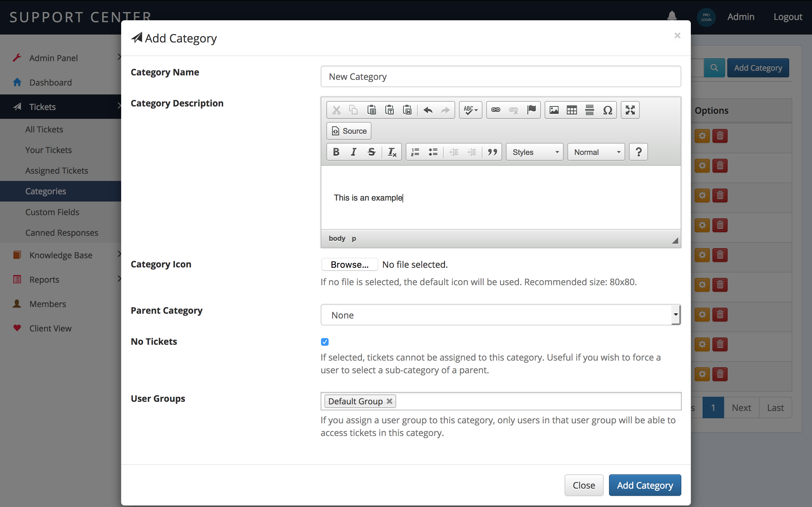Toggle Italic text formatting
Viewport: 812px width, 507px height.
click(354, 152)
